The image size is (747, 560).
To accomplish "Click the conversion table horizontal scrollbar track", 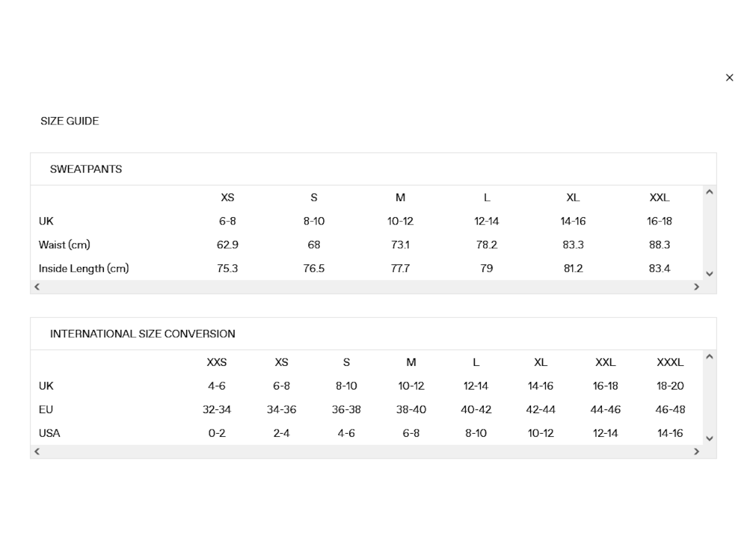I will [367, 452].
